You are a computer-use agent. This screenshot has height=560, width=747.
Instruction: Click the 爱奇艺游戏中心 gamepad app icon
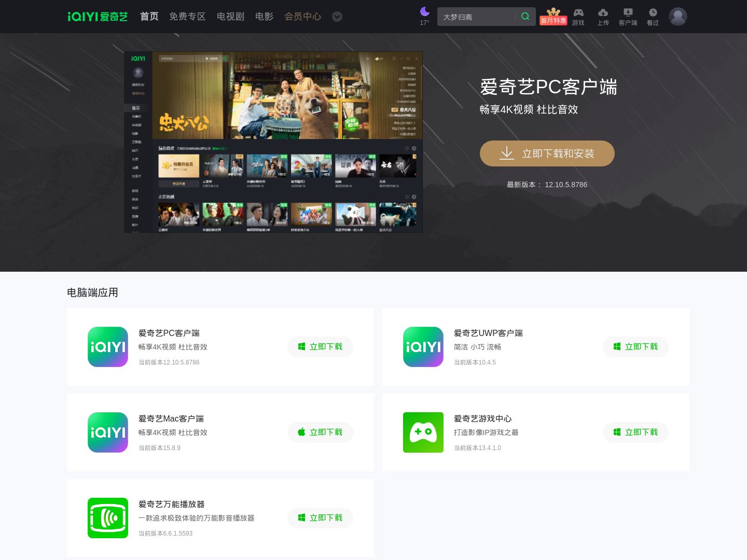[423, 432]
